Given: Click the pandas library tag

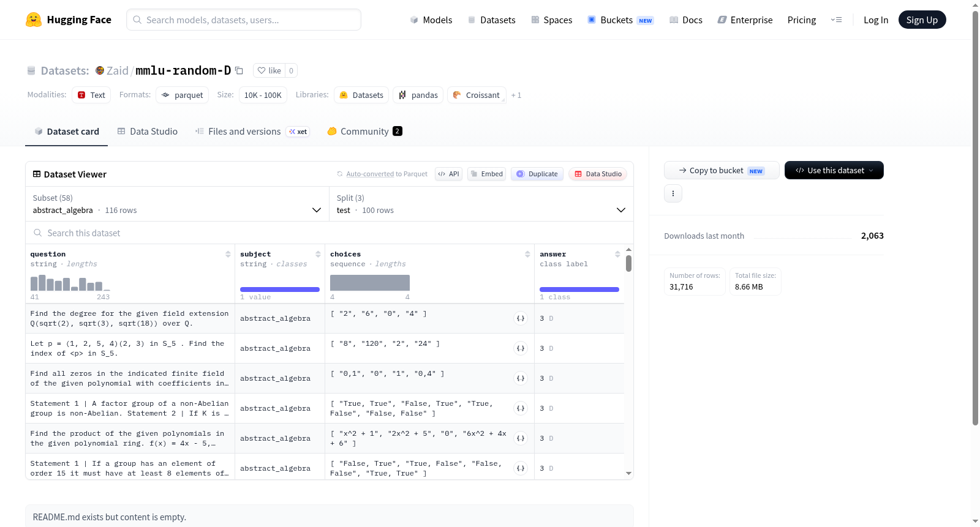Looking at the screenshot, I should click(418, 95).
